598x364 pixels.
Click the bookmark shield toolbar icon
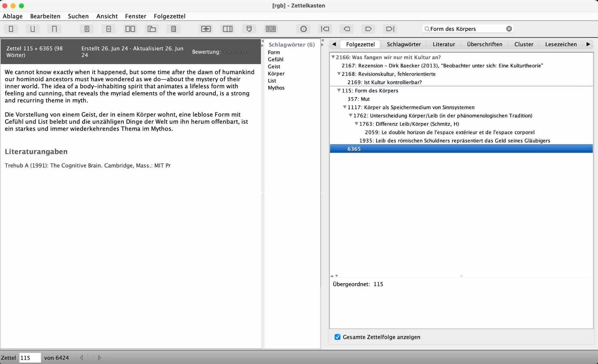(249, 29)
